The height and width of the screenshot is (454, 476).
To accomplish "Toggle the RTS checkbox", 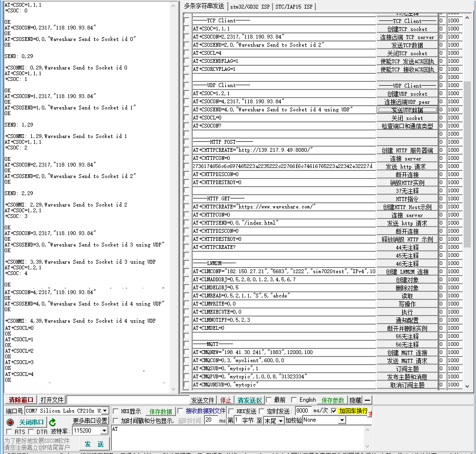I will pos(9,432).
